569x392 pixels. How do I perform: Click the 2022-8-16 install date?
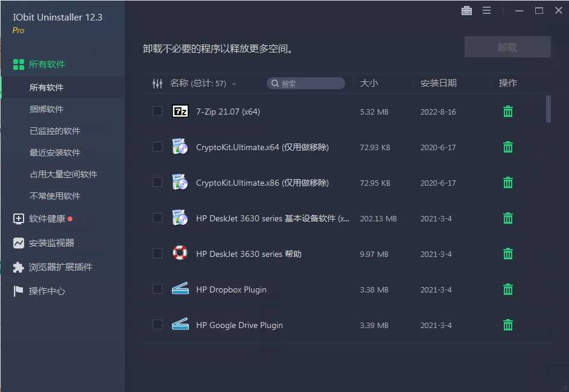(438, 112)
